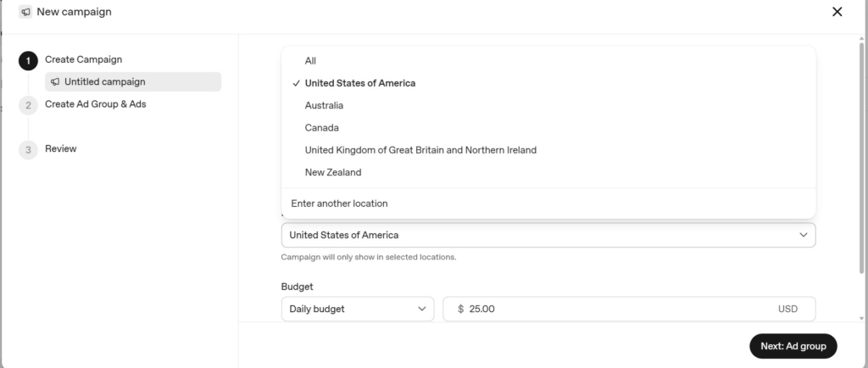Click the megaphone icon beside New campaign title
Screen dimensions: 868x368
pos(25,12)
